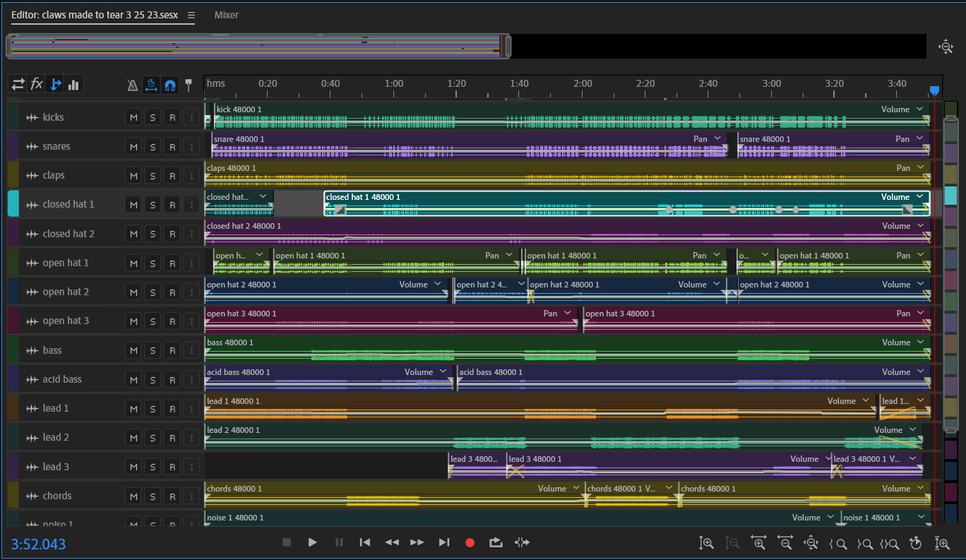
Task: Click the closed hat 1 track color swatch
Action: 13,204
